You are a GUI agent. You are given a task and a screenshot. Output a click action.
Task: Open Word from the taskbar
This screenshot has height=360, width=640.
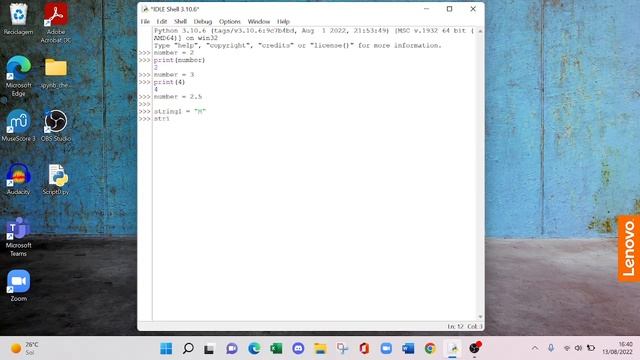pyautogui.click(x=408, y=349)
